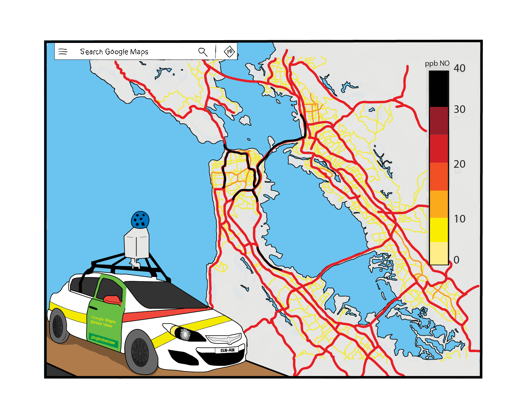Click the pale yellow segment of the color scale
This screenshot has height=420, width=527.
(439, 253)
